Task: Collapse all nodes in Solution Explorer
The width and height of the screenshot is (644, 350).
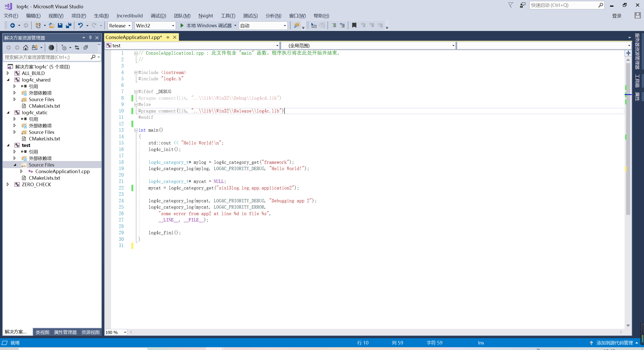Action: [85, 47]
